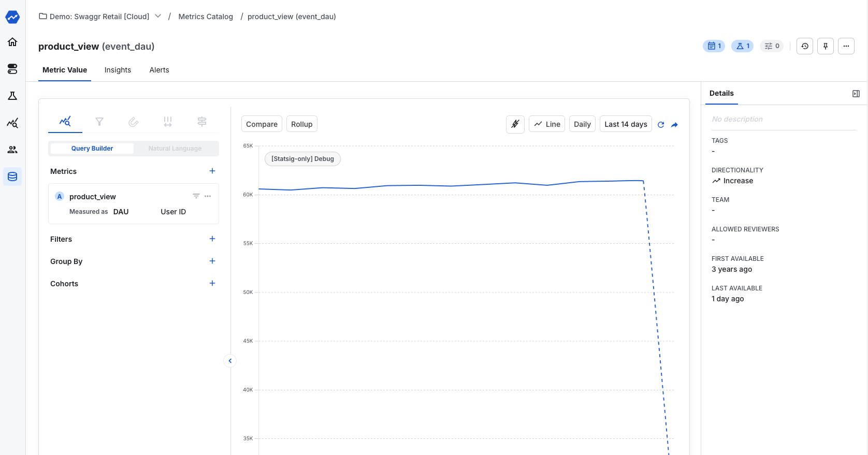Open Data database icon in sidebar
Viewport: 868px width, 455px height.
[12, 177]
